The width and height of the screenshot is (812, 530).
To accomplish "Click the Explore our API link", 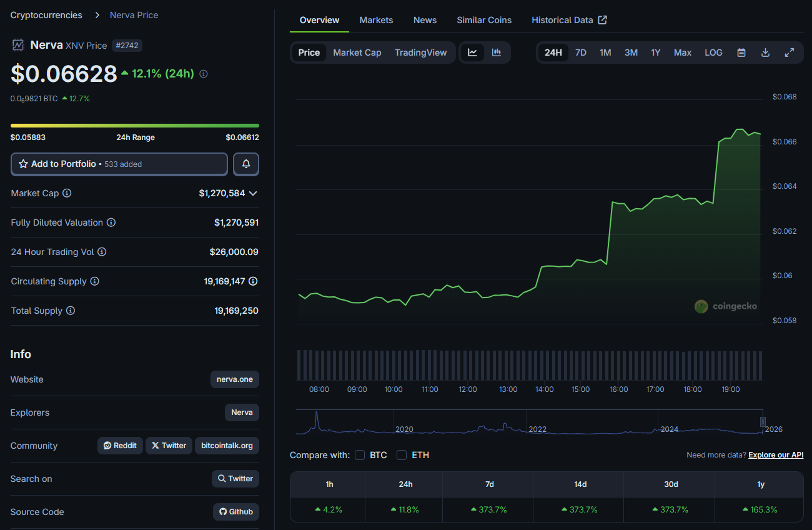I will point(776,454).
